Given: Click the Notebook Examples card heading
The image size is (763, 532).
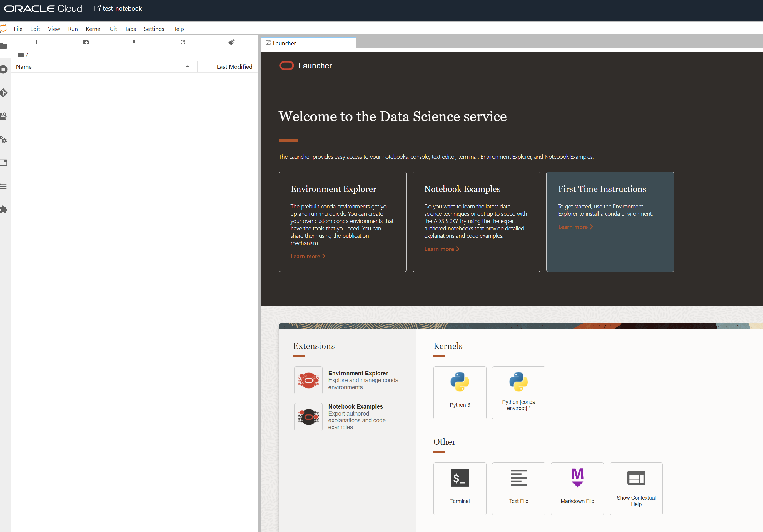Looking at the screenshot, I should pos(462,189).
